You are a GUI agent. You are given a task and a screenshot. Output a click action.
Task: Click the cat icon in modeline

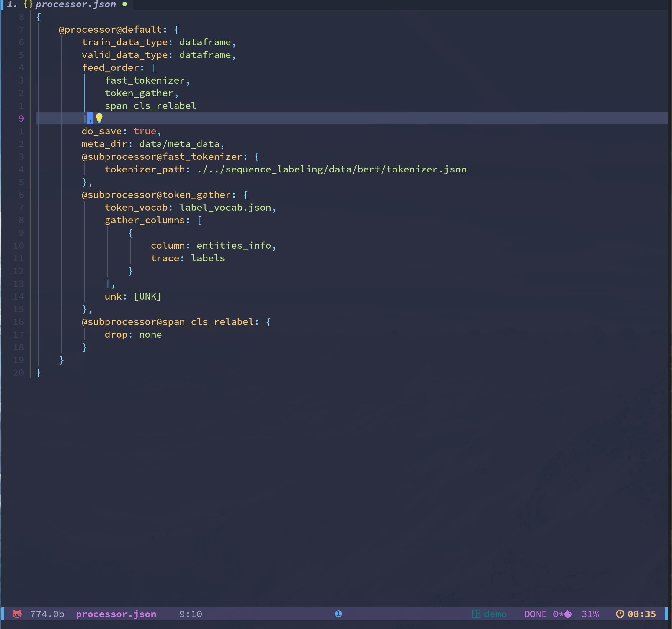point(17,614)
